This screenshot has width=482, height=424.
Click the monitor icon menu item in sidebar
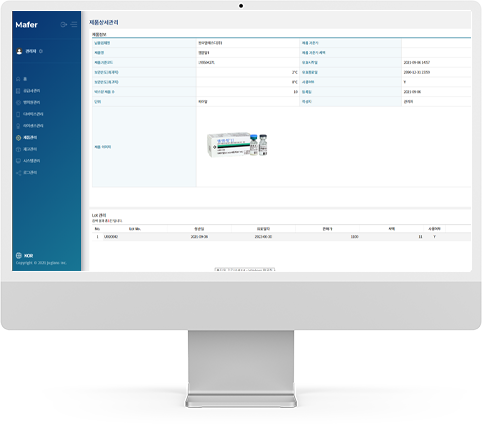[18, 161]
